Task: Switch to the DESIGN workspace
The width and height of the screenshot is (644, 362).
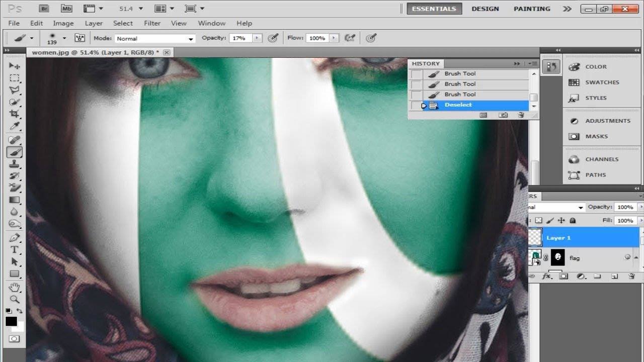Action: pyautogui.click(x=485, y=9)
